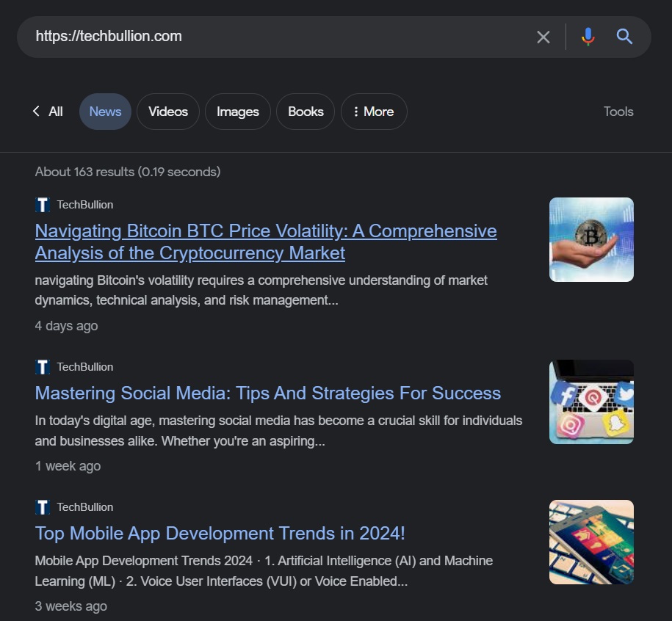Switch to the Videos tab

(x=168, y=112)
